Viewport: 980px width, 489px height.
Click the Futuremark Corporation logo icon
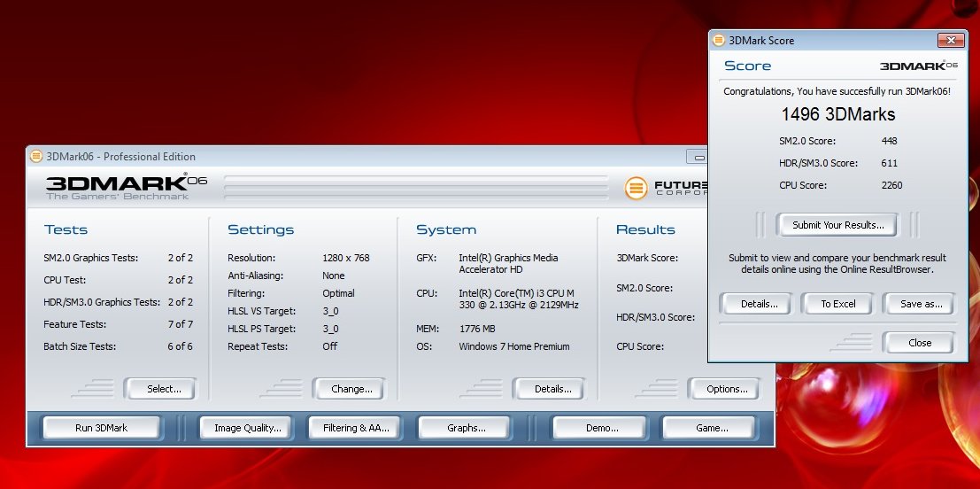coord(637,188)
